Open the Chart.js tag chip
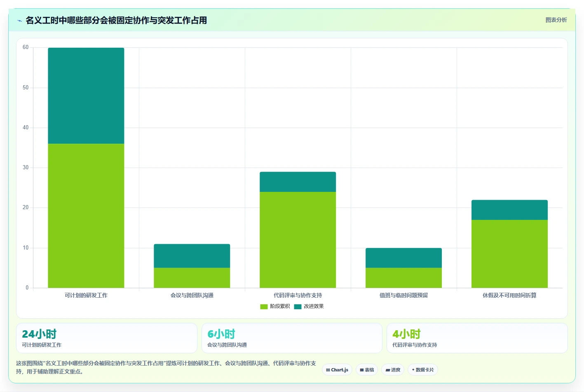The image size is (584, 392). (337, 370)
